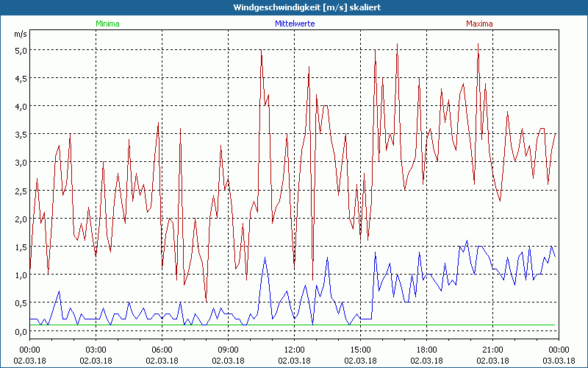The height and width of the screenshot is (368, 588).
Task: Click the 18:00 time axis label
Action: (x=426, y=350)
